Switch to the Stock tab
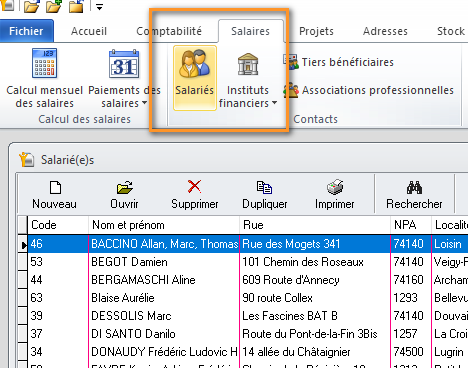The height and width of the screenshot is (368, 468). click(x=451, y=31)
